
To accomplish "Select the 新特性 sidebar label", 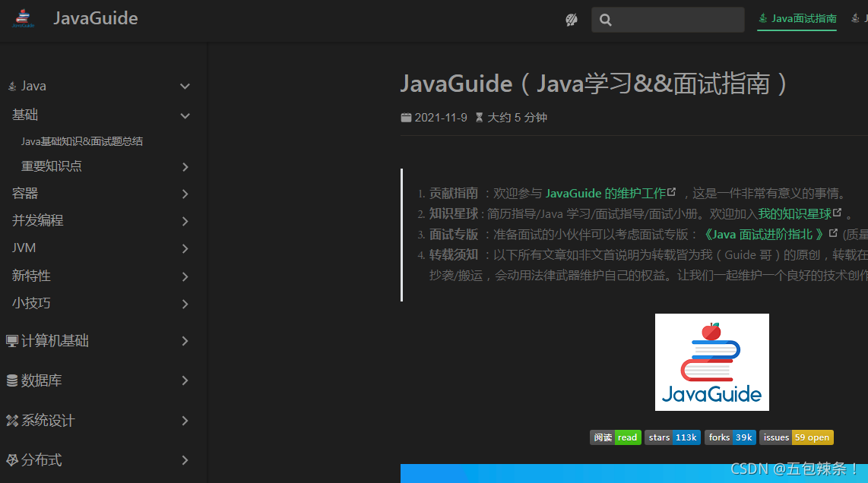I will 31,276.
